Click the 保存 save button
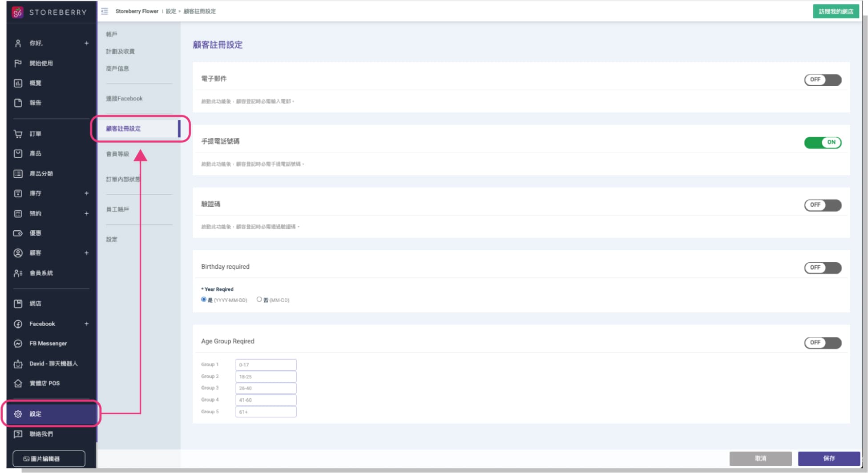 [x=829, y=458]
